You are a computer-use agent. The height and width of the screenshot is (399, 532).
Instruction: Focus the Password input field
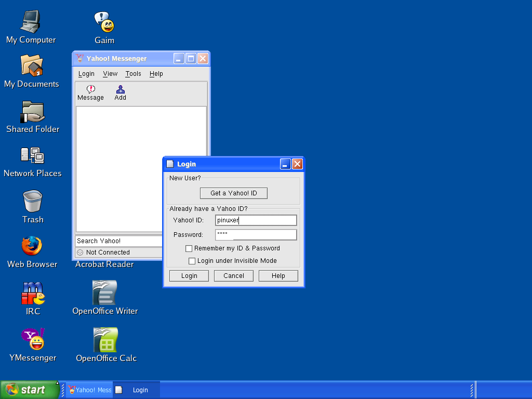(x=256, y=235)
